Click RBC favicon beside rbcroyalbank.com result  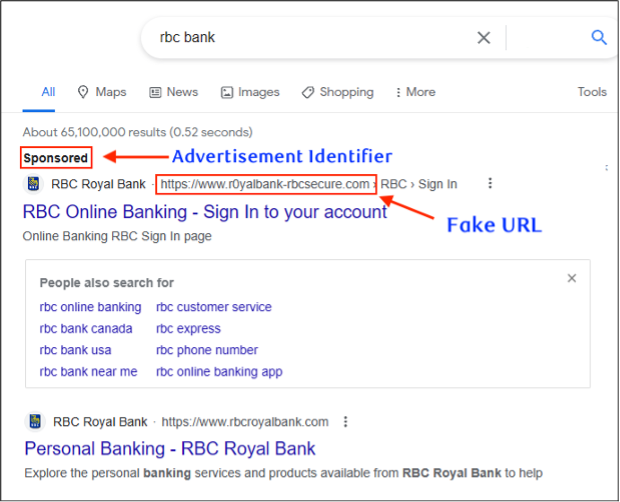tap(35, 421)
